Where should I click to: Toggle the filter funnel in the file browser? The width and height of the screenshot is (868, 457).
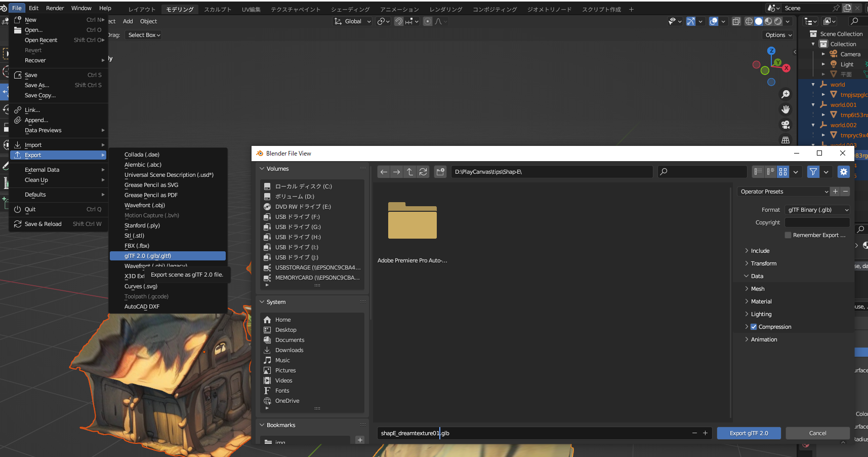(813, 172)
